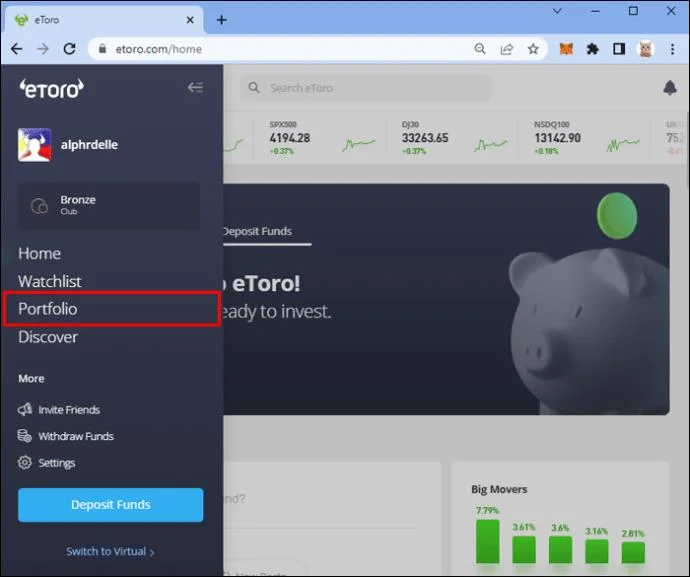Click the DJ30 sparkline chart

point(491,144)
